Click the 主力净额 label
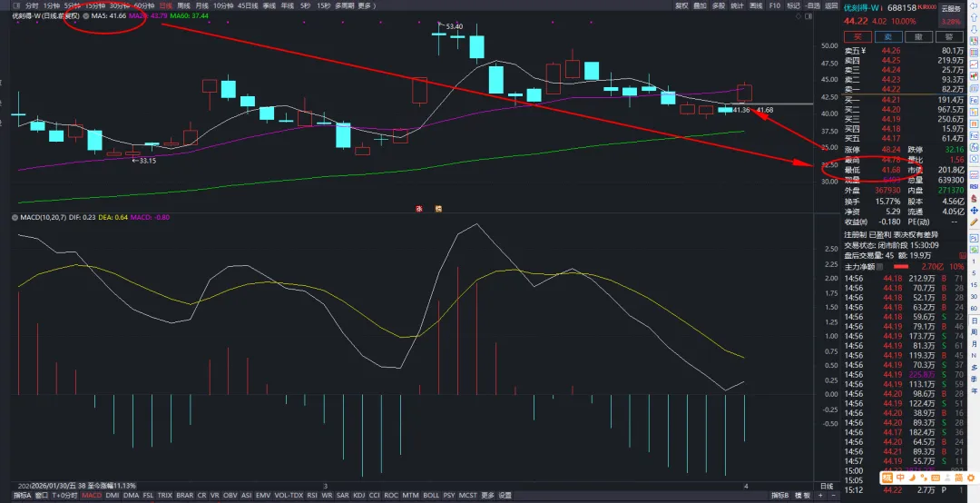The height and width of the screenshot is (503, 980). (860, 267)
